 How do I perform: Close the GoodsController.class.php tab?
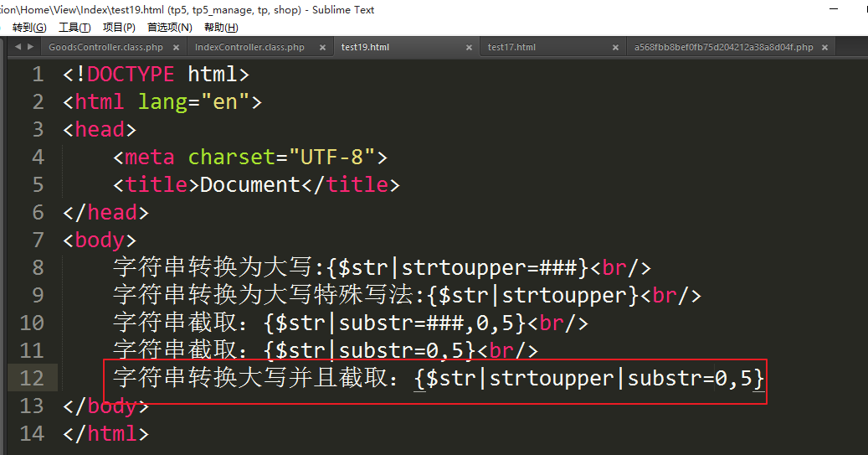tap(175, 48)
